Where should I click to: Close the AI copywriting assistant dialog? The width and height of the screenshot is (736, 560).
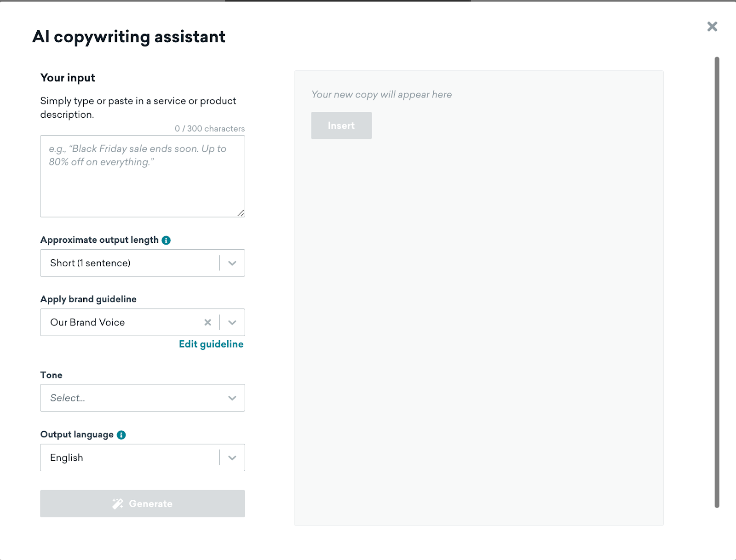click(712, 27)
